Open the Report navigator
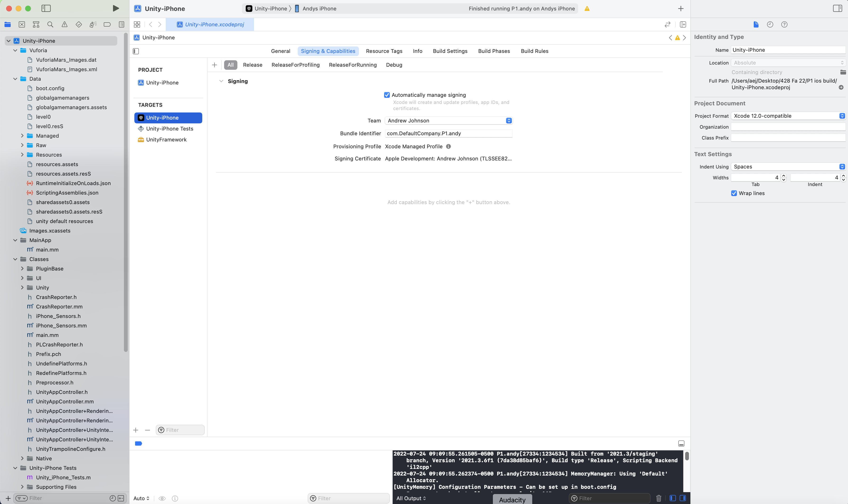The width and height of the screenshot is (848, 504). coord(121,24)
